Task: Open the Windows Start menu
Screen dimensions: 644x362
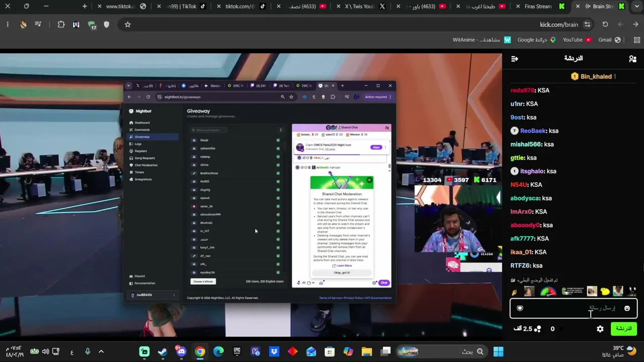Action: tap(498, 351)
